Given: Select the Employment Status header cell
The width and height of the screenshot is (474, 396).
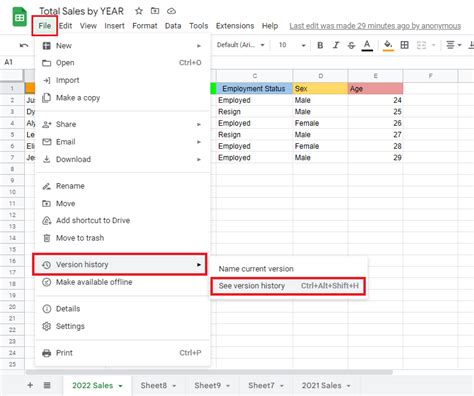Looking at the screenshot, I should (254, 89).
